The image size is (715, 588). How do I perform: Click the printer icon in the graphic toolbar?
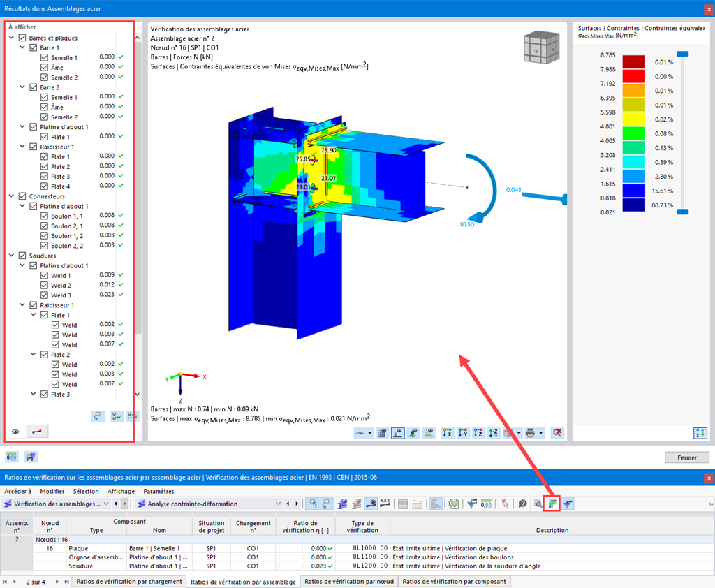[x=531, y=433]
